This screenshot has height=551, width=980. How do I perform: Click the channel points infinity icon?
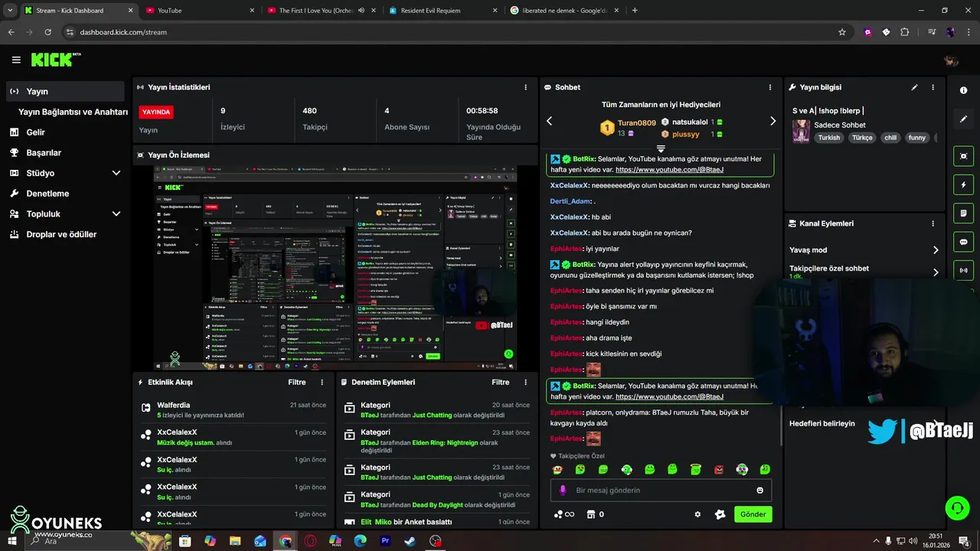[x=564, y=514]
